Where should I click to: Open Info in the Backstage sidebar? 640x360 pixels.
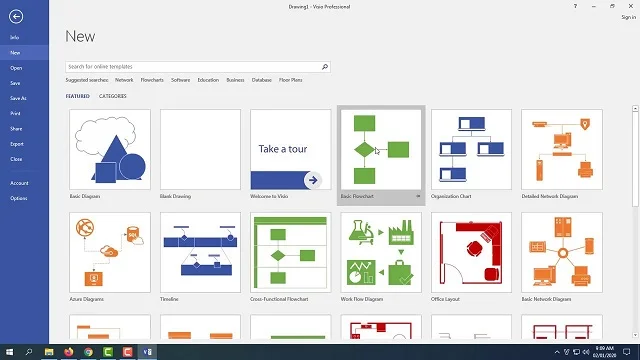24,37
